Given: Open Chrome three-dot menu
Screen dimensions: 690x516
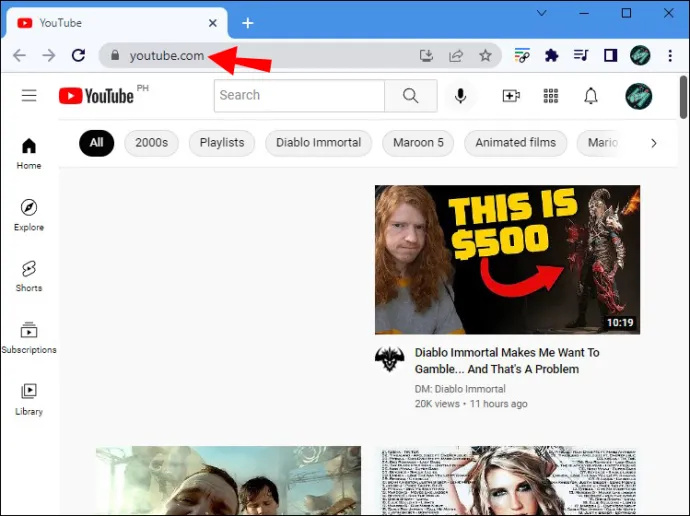Looking at the screenshot, I should pyautogui.click(x=670, y=55).
